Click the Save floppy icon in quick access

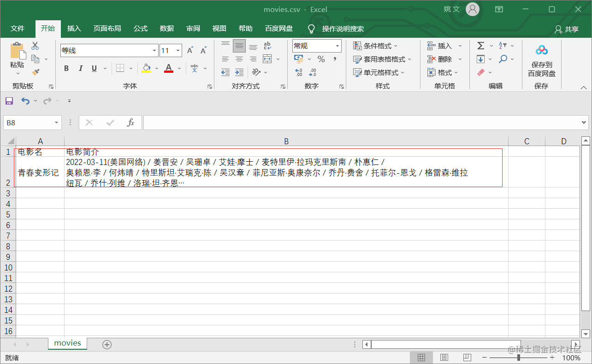(9, 101)
